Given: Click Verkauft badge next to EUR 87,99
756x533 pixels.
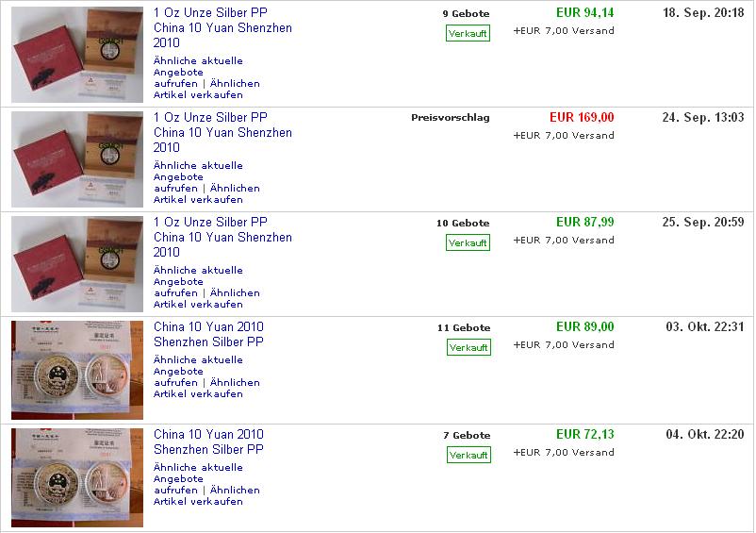Looking at the screenshot, I should pos(468,242).
